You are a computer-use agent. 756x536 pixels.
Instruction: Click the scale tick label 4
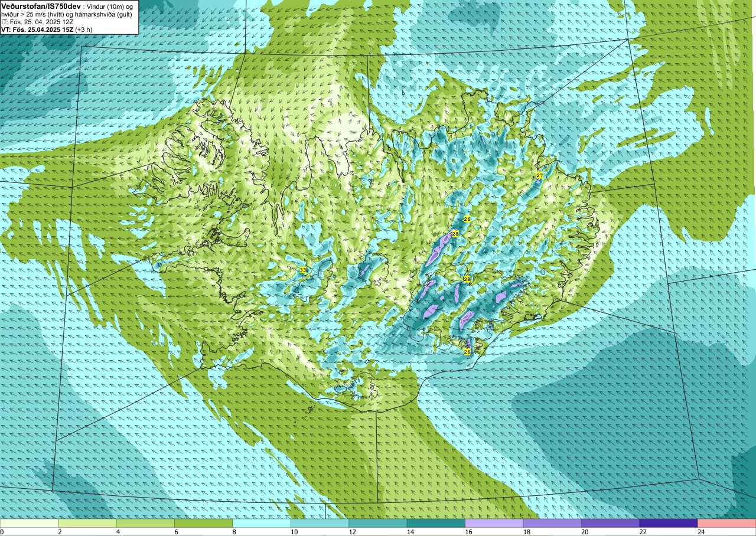pyautogui.click(x=118, y=532)
